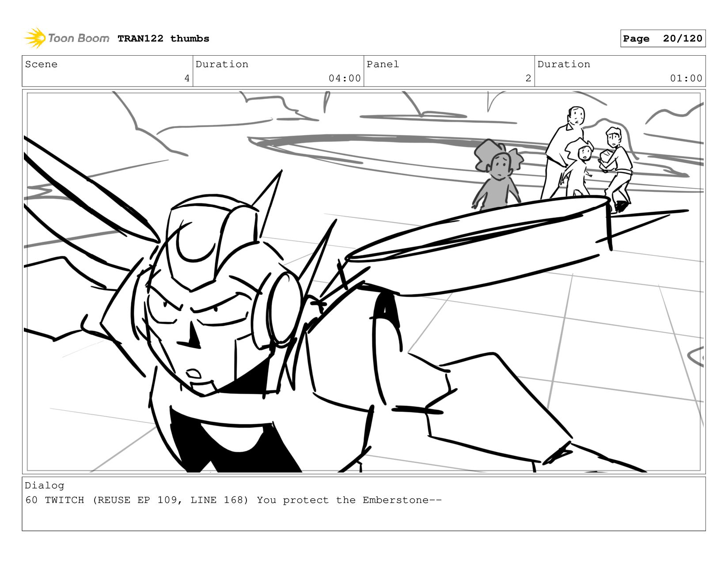Click the panel duration value '01:00'

[x=686, y=78]
